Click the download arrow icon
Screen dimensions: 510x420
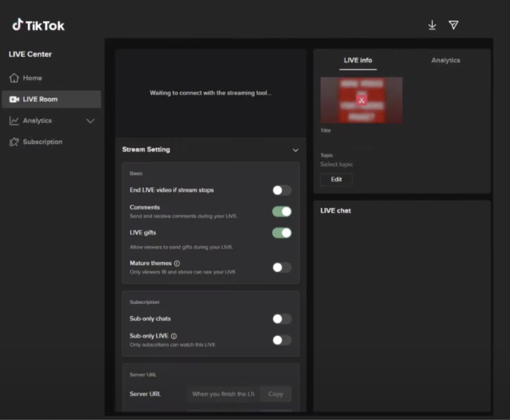point(432,25)
